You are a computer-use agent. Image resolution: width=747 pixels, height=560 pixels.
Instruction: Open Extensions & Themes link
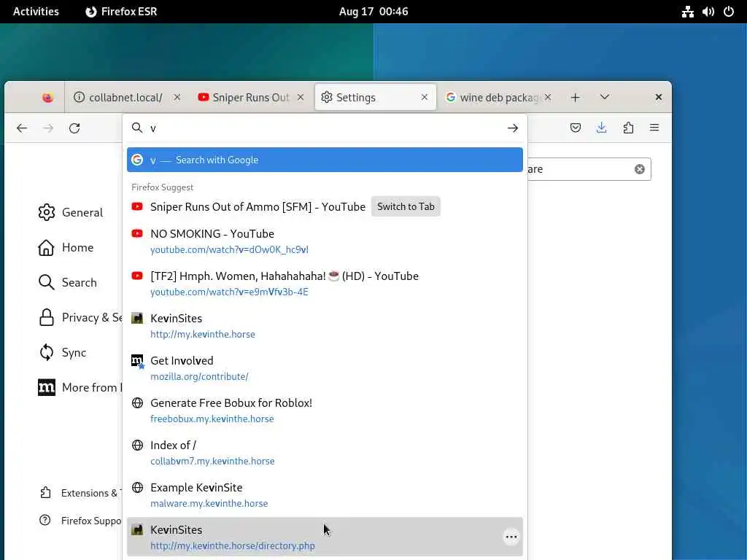pos(80,493)
